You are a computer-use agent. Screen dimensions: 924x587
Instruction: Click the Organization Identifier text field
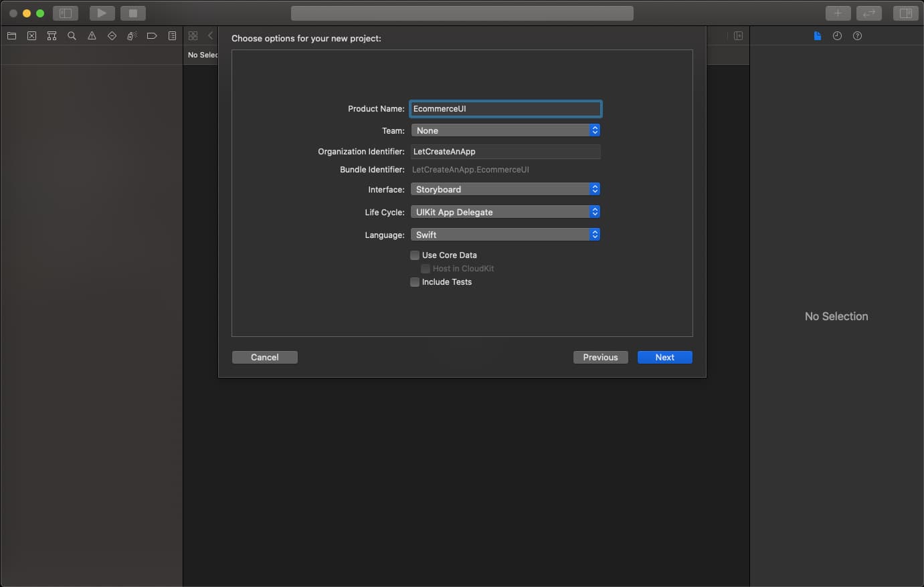(505, 152)
